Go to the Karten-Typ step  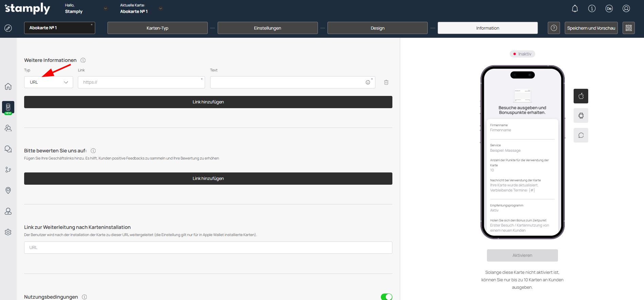click(x=157, y=28)
